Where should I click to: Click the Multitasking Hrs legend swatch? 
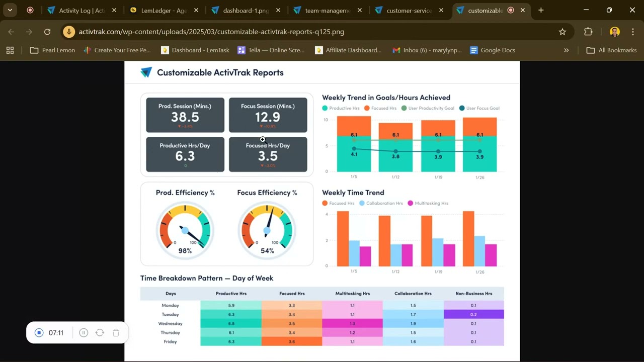point(410,203)
